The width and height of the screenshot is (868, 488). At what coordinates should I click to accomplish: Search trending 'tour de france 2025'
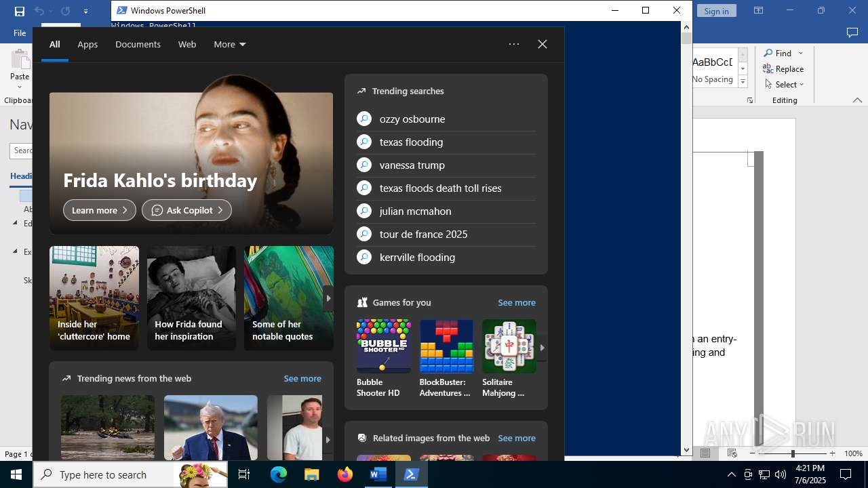[x=446, y=235]
